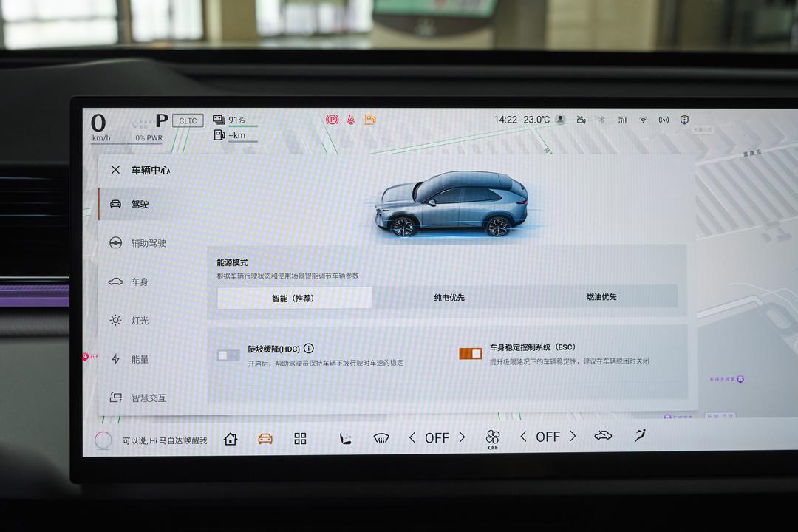Decrease left temperature with left chevron
Viewport: 798px width, 532px height.
pos(412,437)
